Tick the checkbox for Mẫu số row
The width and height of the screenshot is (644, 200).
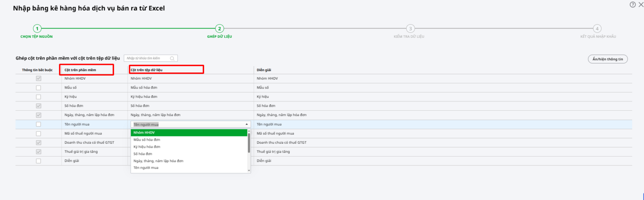pyautogui.click(x=38, y=88)
